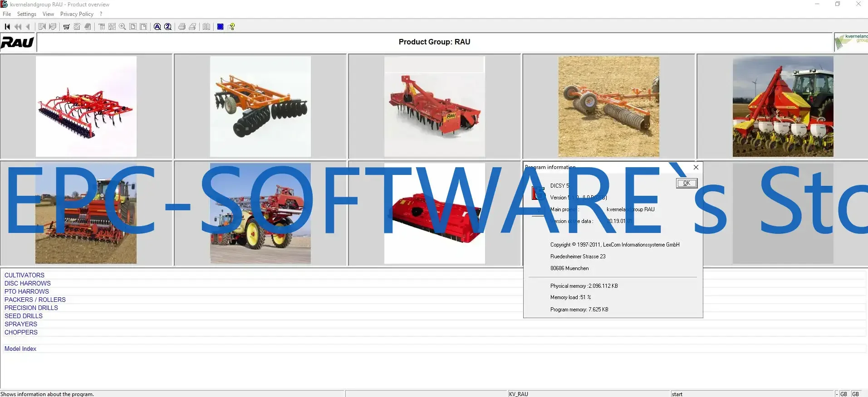Viewport: 868px width, 397px height.
Task: Close the Program information dialog
Action: pyautogui.click(x=696, y=167)
